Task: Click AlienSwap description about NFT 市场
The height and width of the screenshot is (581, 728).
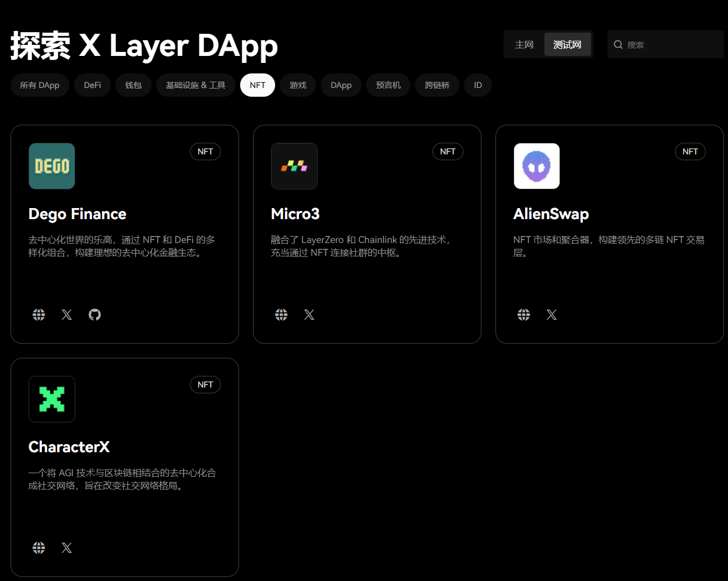Action: pos(609,247)
